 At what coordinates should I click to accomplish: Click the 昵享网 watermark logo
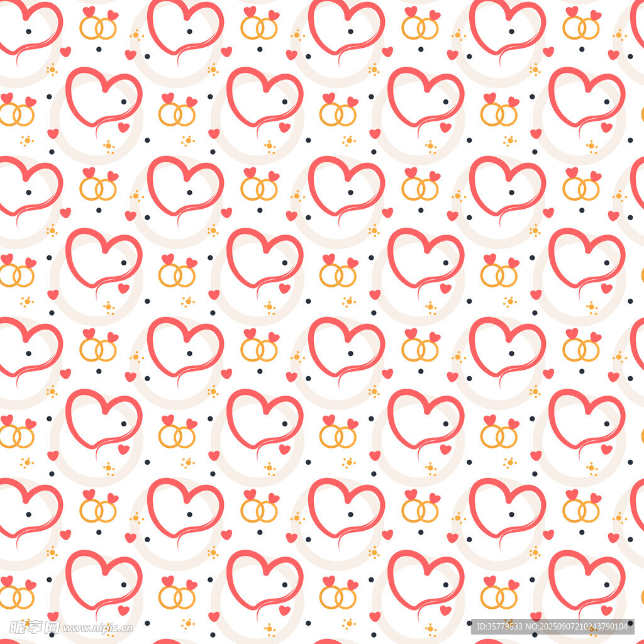(x=35, y=627)
